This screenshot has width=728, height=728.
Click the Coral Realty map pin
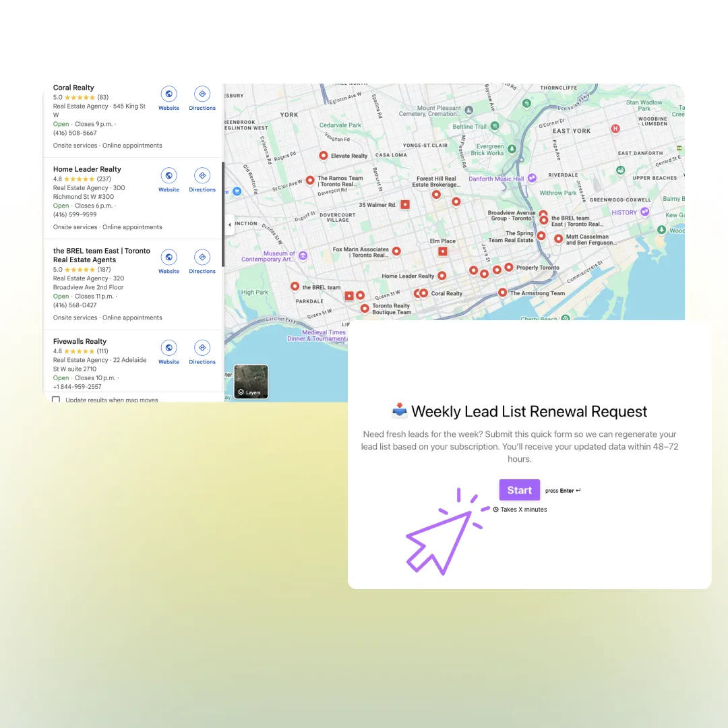(x=423, y=293)
